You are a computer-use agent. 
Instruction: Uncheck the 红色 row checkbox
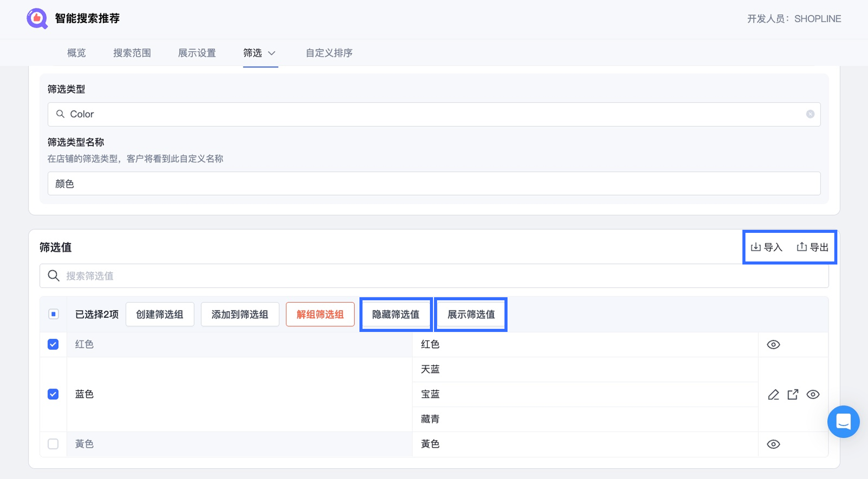tap(53, 344)
